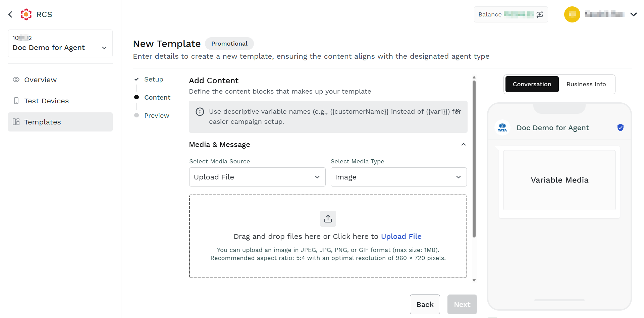Click the RCS hexagon logo
Screen dimensions: 644x318
point(26,14)
